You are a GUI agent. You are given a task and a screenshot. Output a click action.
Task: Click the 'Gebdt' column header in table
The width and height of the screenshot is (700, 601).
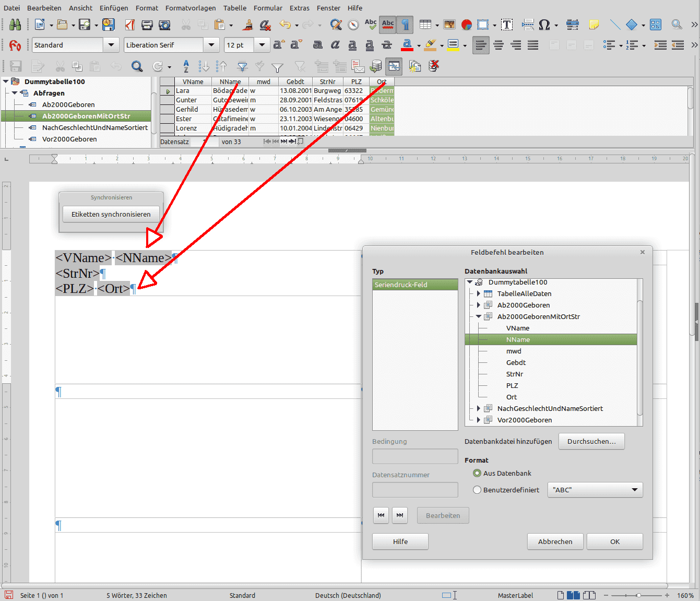[x=295, y=81]
